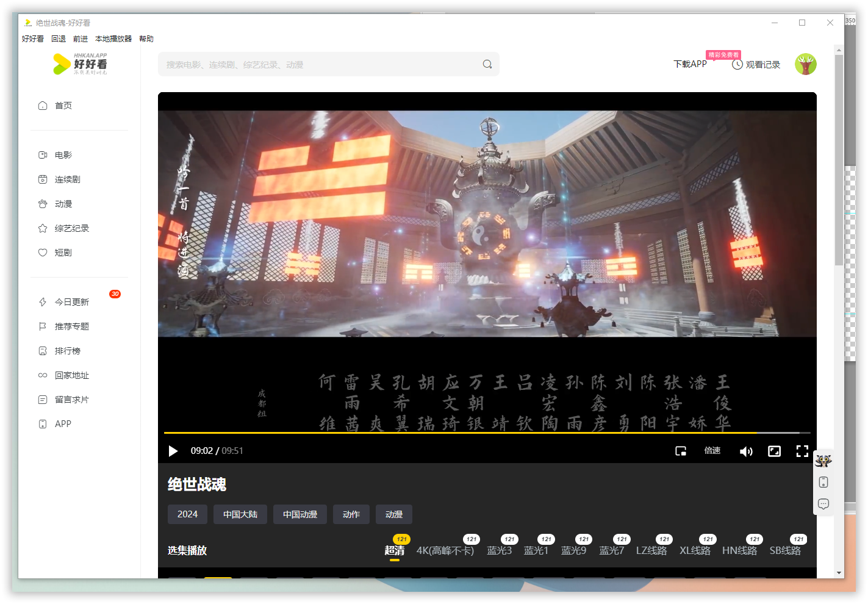
Task: Seek on the yellow video progress bar
Action: click(x=487, y=433)
